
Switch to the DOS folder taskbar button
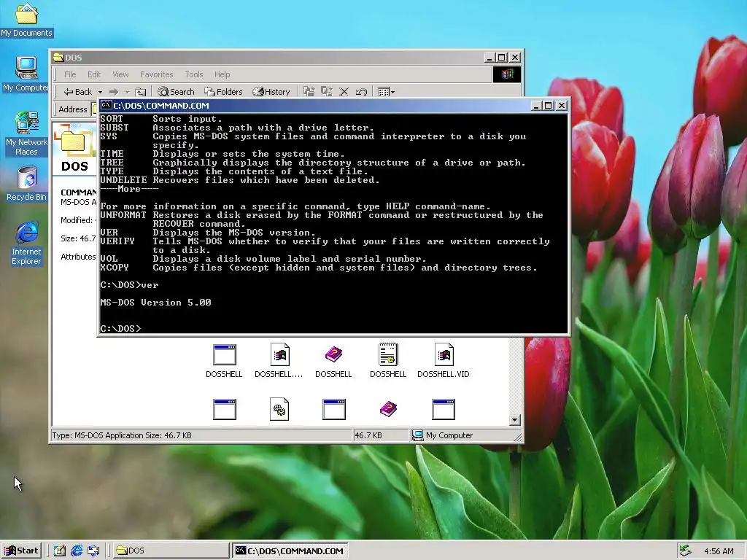click(171, 551)
